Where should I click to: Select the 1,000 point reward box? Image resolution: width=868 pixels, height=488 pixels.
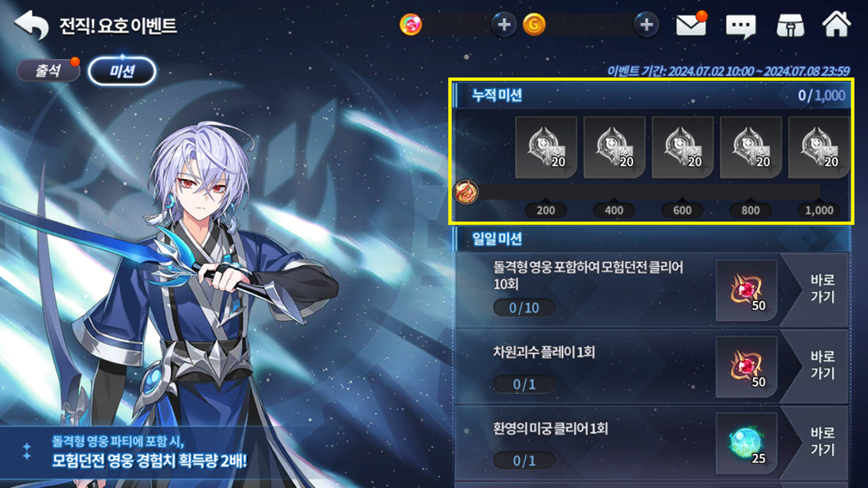coord(819,147)
